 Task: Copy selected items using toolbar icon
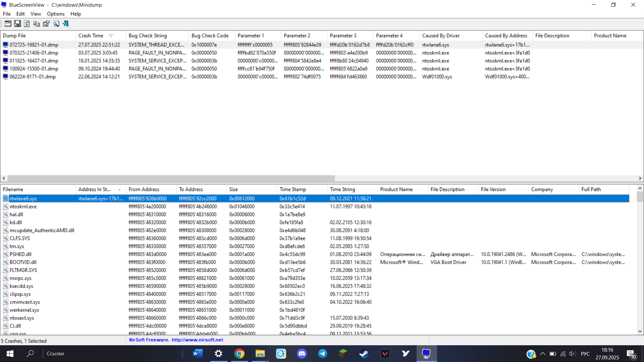37,24
